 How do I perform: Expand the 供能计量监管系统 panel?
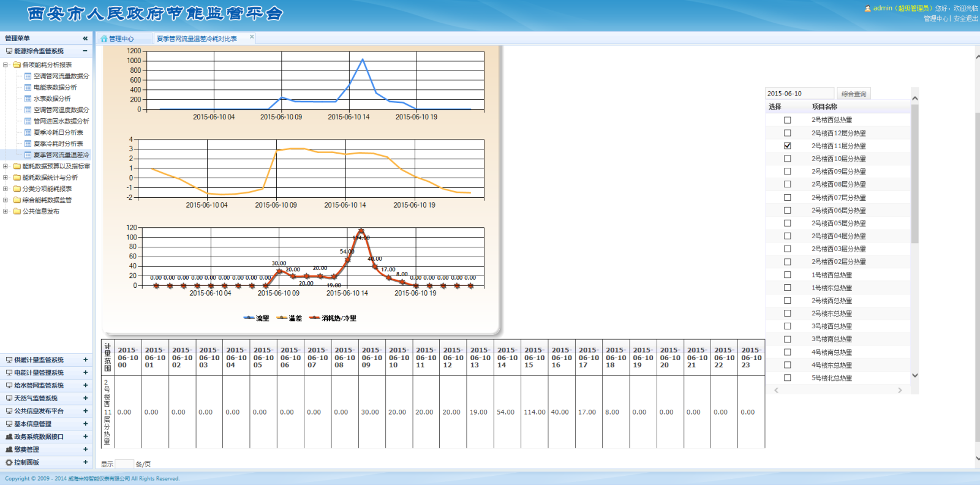85,360
